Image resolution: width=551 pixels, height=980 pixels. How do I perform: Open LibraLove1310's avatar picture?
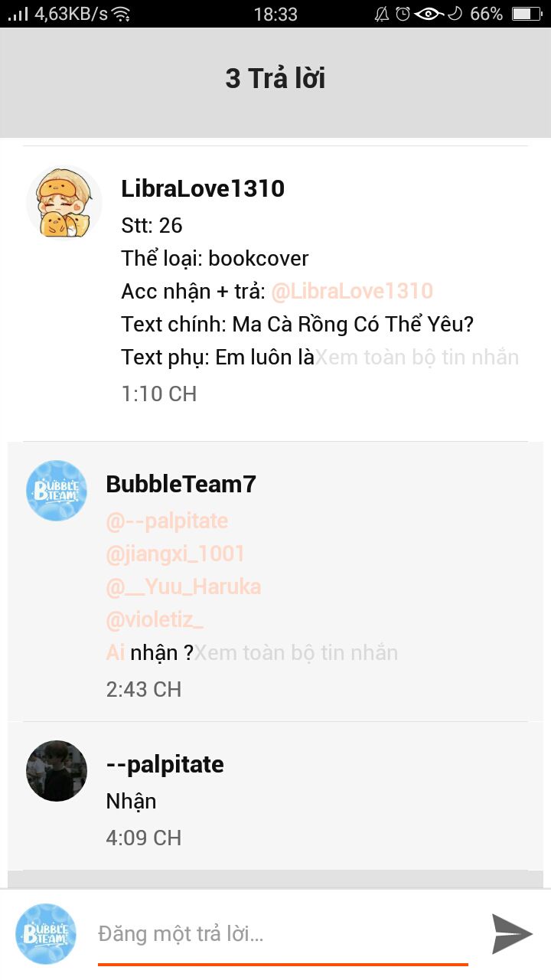[64, 203]
